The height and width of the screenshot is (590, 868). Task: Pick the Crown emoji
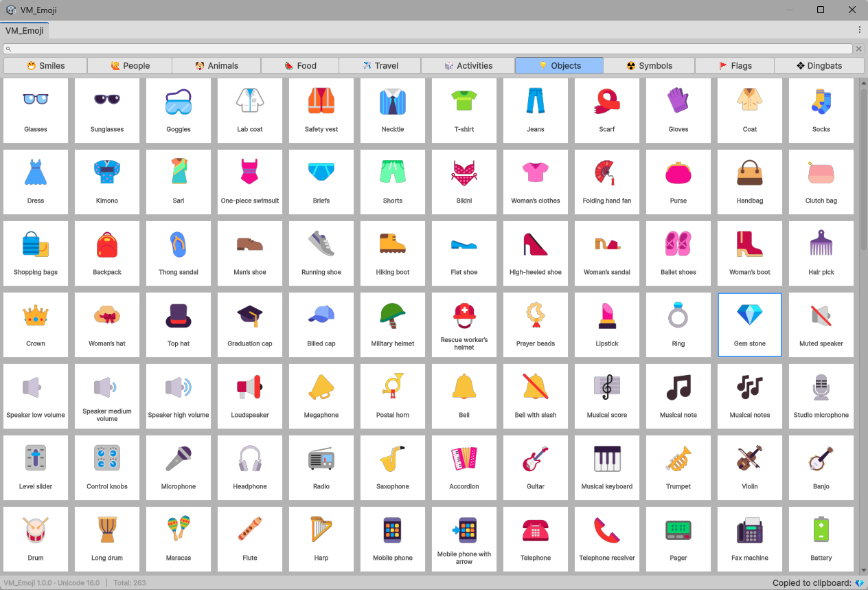tap(36, 325)
